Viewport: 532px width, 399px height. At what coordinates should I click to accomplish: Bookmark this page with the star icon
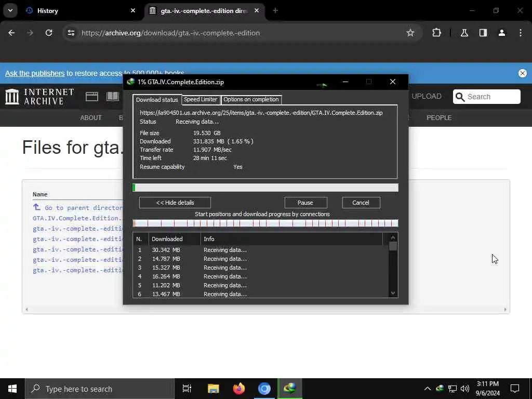(x=410, y=33)
